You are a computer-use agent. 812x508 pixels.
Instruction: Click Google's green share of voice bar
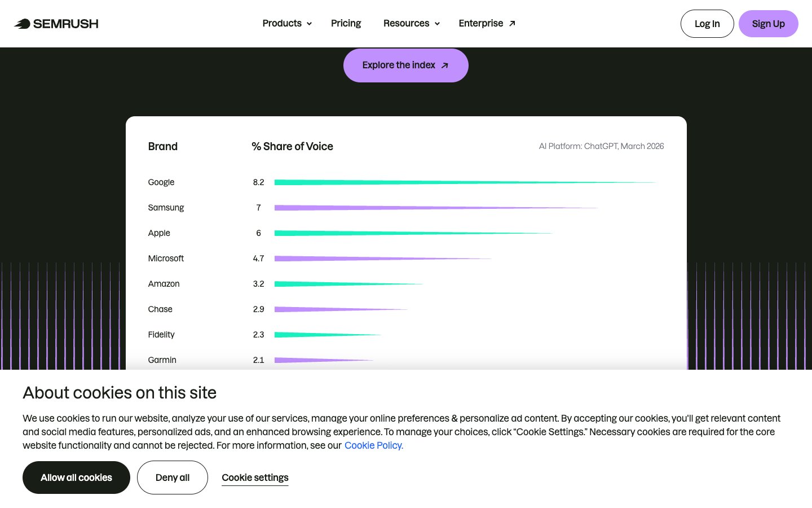coord(395,182)
